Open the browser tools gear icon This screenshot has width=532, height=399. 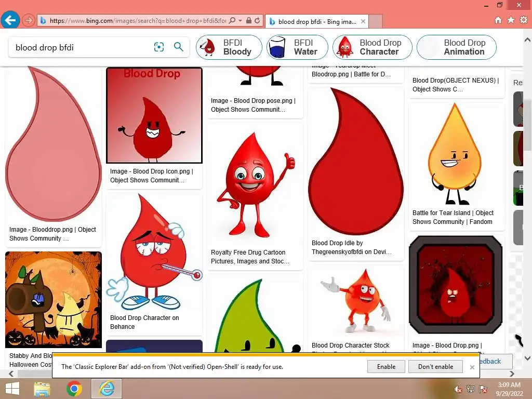coord(524,20)
